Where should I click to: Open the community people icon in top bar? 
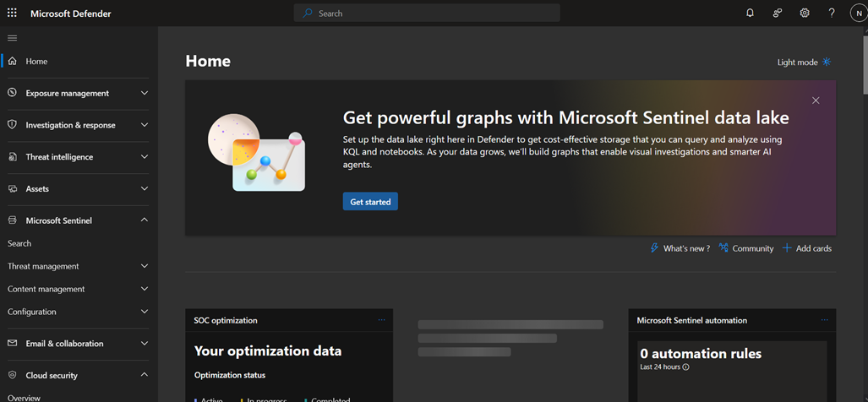pos(778,13)
